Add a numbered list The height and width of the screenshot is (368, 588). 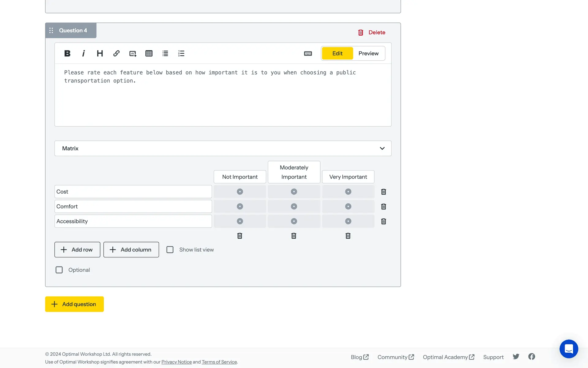click(181, 53)
